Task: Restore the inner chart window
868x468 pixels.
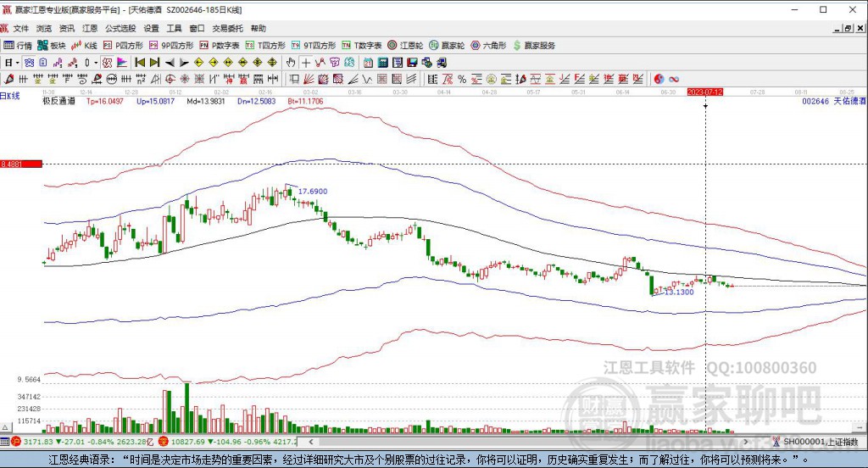Action: (848, 28)
